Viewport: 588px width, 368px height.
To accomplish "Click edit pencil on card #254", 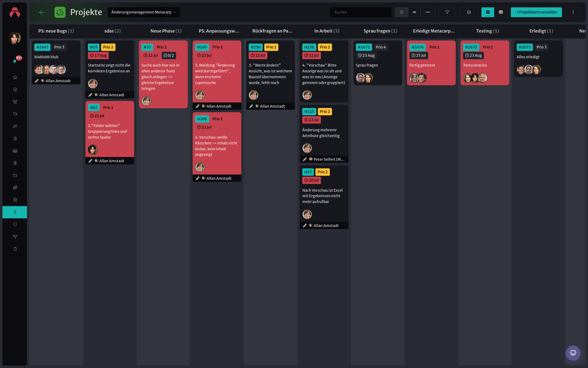I will [x=251, y=106].
